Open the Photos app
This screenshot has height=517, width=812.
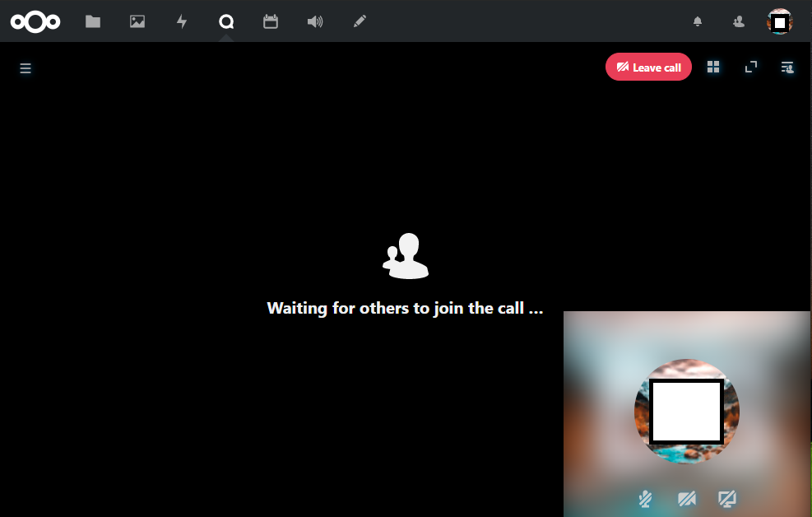click(137, 21)
